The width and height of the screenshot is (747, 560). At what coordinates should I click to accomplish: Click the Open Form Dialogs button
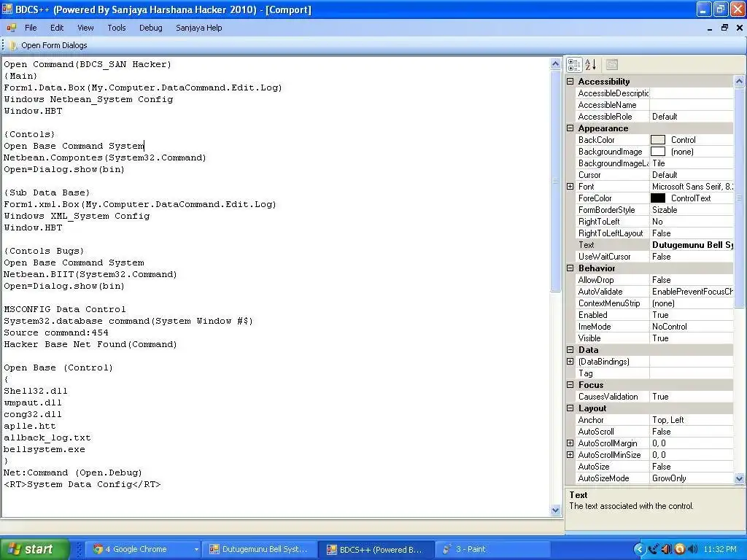tap(48, 45)
